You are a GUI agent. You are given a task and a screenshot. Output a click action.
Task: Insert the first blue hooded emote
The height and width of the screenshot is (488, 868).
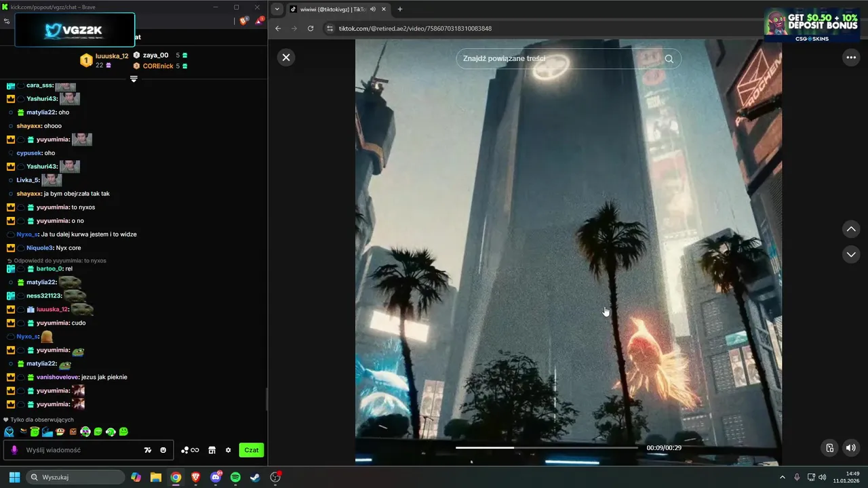coord(9,432)
